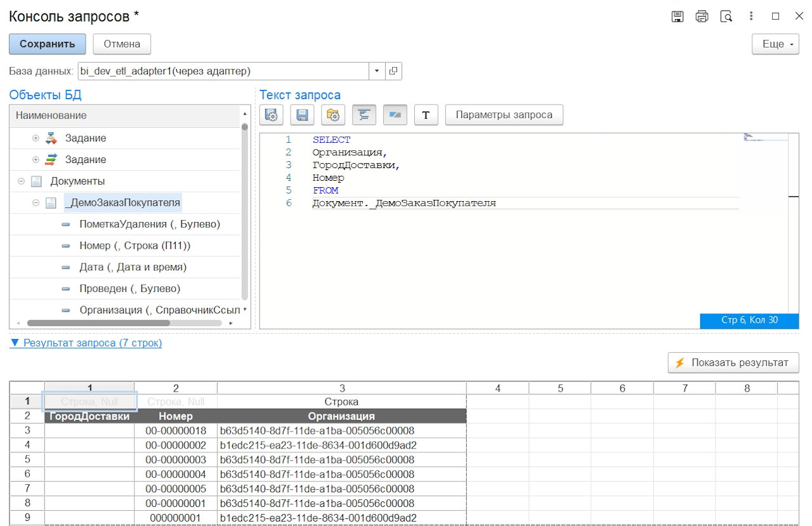Open print preview via magnifier-page icon

(726, 16)
